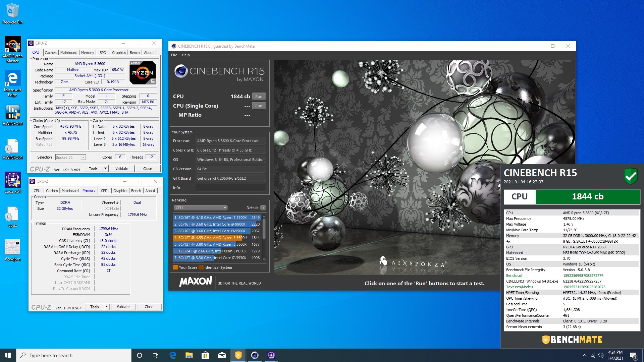Run the CPU multi-core test
Viewport: 644px width, 362px height.
click(259, 97)
